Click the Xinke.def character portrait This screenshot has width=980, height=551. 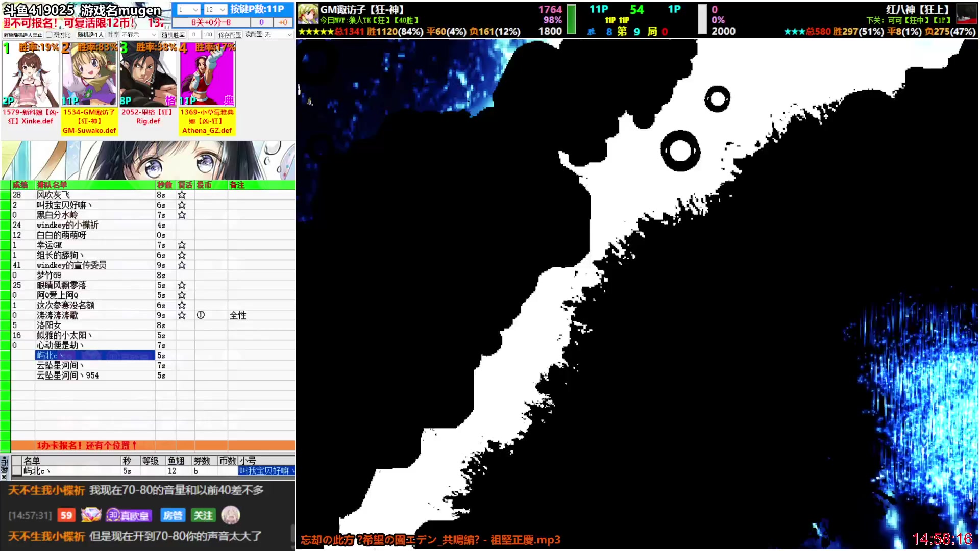[x=31, y=74]
